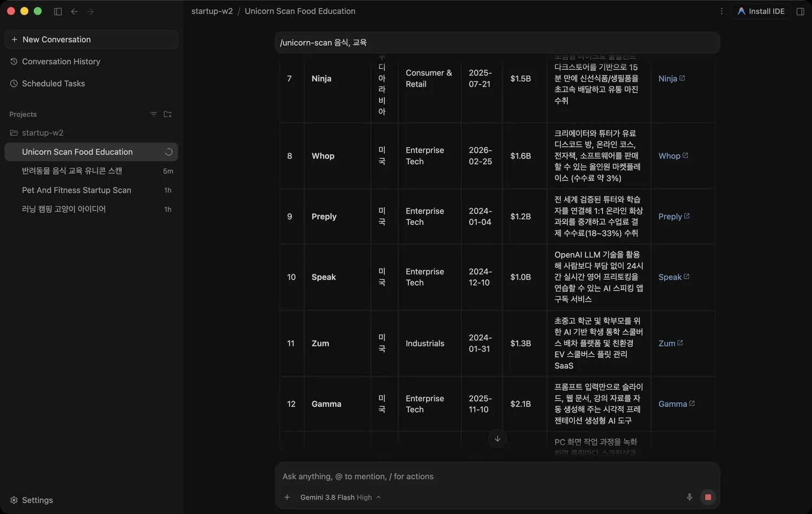Click the scroll to bottom arrow button
The image size is (812, 514).
(x=497, y=439)
